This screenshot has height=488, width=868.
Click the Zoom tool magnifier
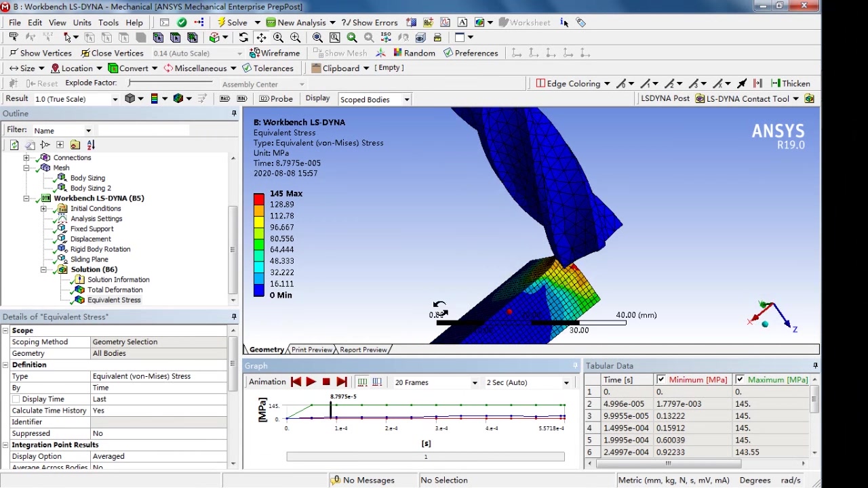click(x=278, y=38)
